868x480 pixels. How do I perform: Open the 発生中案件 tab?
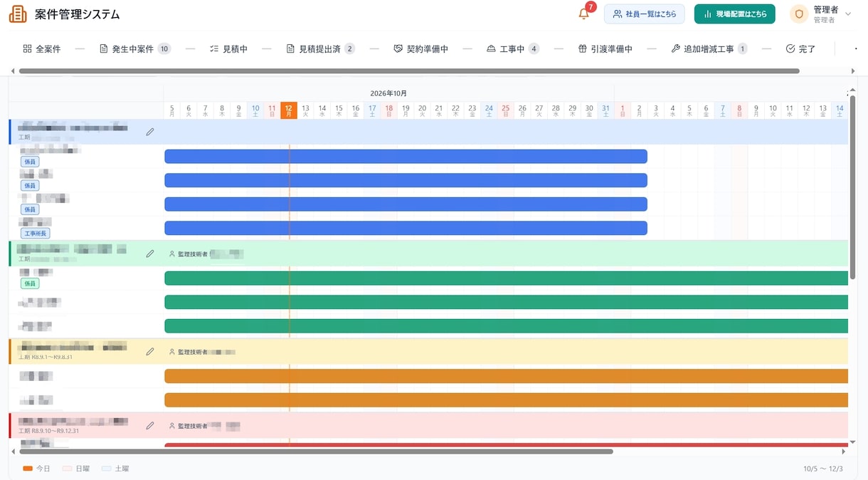pos(135,49)
